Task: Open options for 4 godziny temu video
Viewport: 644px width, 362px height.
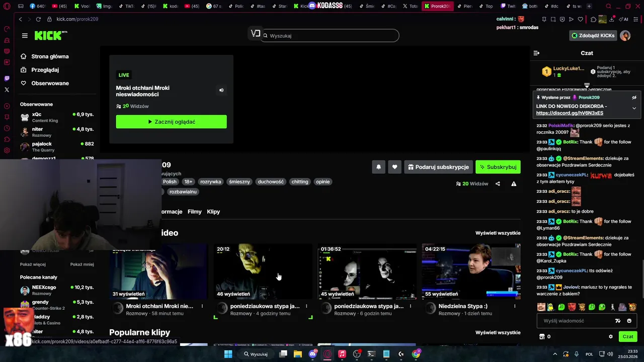Action: pyautogui.click(x=306, y=306)
